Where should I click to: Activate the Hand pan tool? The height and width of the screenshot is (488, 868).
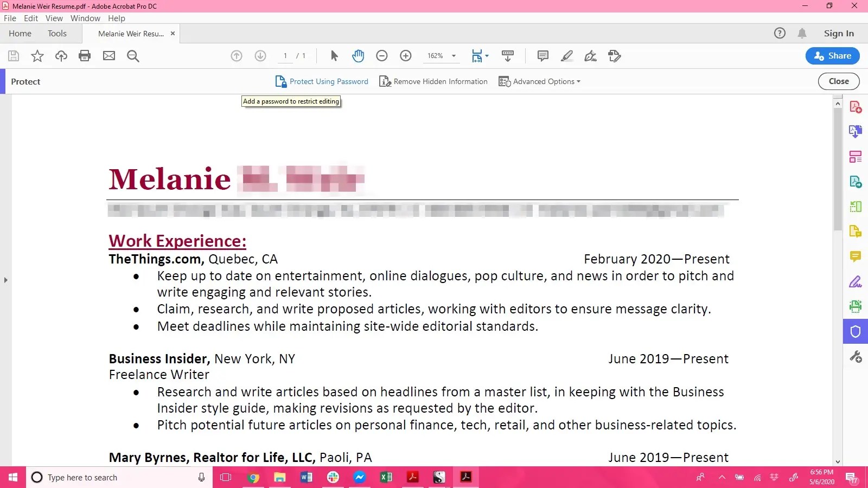click(358, 56)
